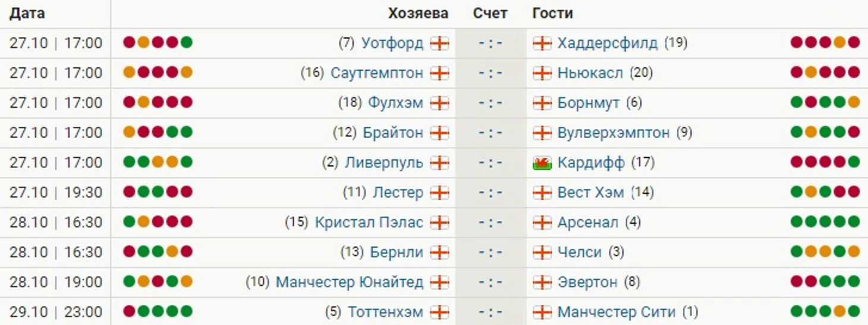868x325 pixels.
Task: Click the England flag beside Ливерпуль
Action: [x=440, y=163]
